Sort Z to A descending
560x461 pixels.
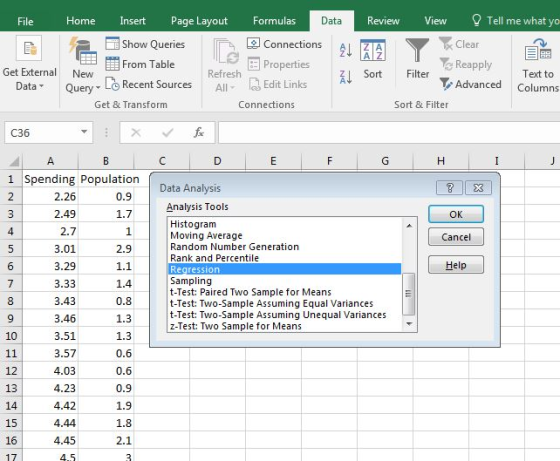pyautogui.click(x=346, y=77)
